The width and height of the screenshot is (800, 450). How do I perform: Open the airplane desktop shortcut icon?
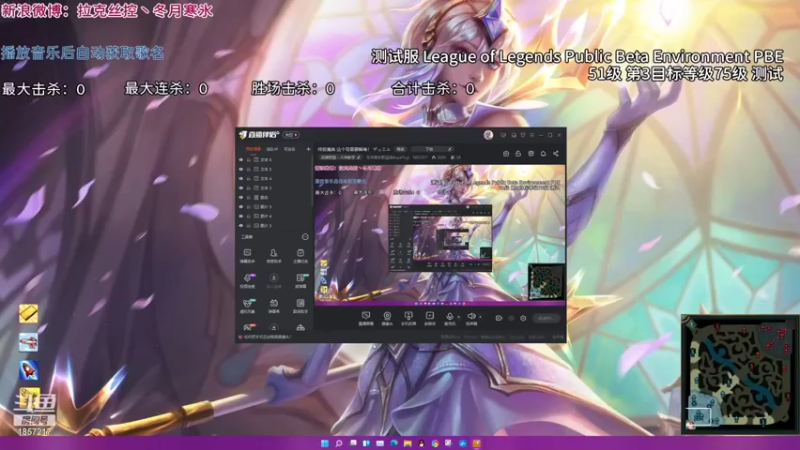point(29,342)
